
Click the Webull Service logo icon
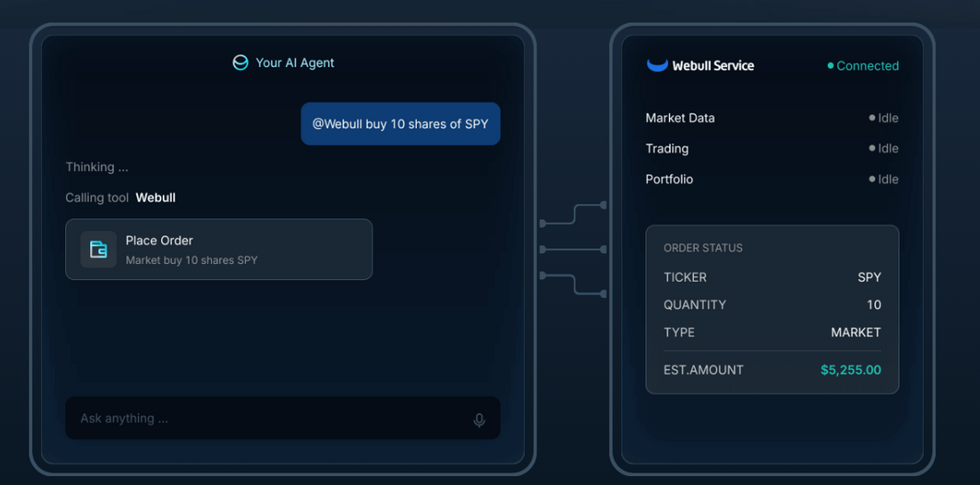(657, 65)
